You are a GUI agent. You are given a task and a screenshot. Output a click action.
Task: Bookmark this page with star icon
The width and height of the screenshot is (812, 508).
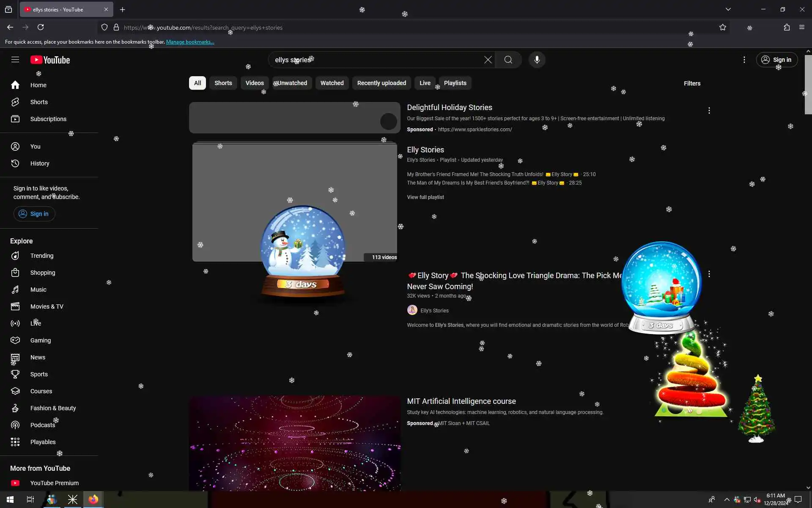click(723, 28)
